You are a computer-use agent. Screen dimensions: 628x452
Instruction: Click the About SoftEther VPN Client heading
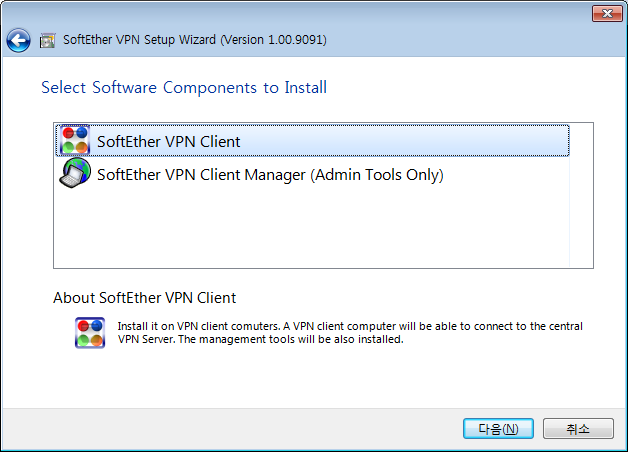click(145, 298)
